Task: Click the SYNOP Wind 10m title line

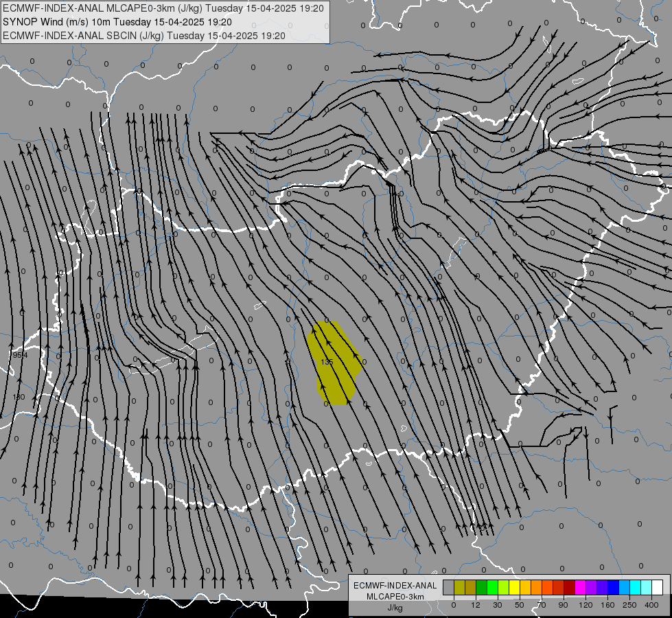Action: coord(117,22)
